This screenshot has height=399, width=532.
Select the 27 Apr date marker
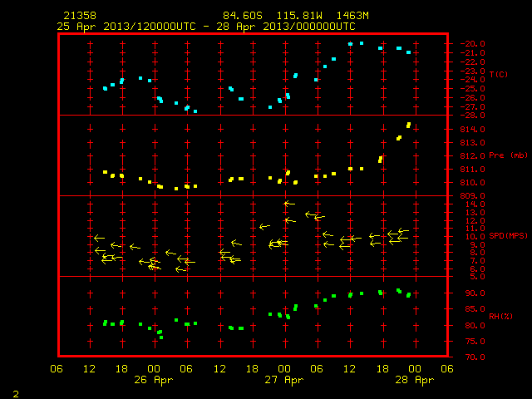pos(284,380)
